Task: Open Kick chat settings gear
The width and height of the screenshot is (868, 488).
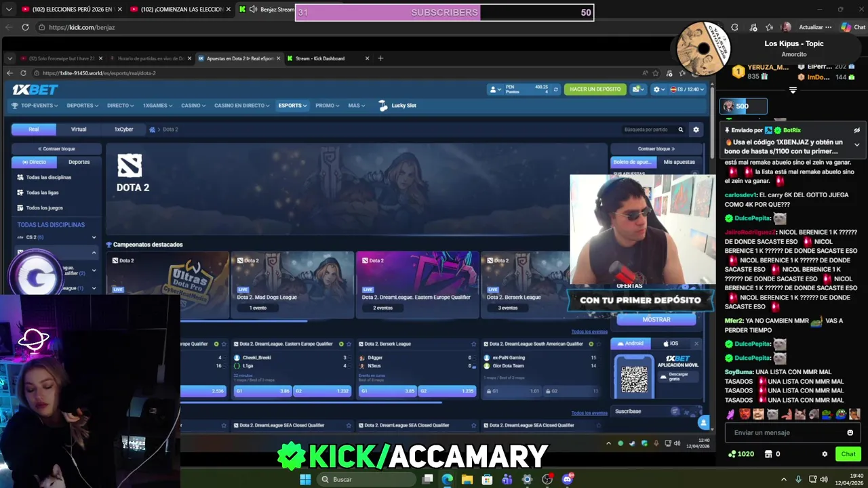Action: (825, 454)
